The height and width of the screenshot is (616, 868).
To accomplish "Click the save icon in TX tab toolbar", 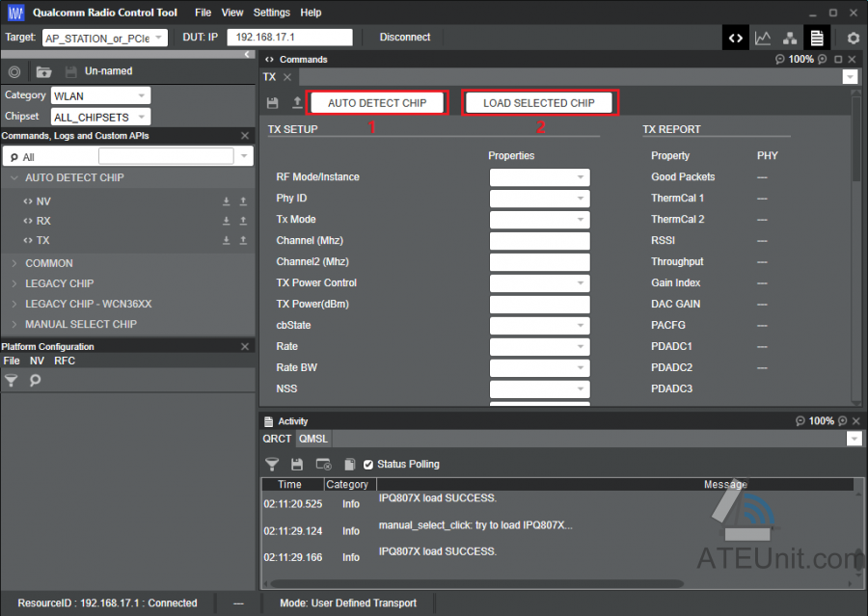I will [272, 103].
